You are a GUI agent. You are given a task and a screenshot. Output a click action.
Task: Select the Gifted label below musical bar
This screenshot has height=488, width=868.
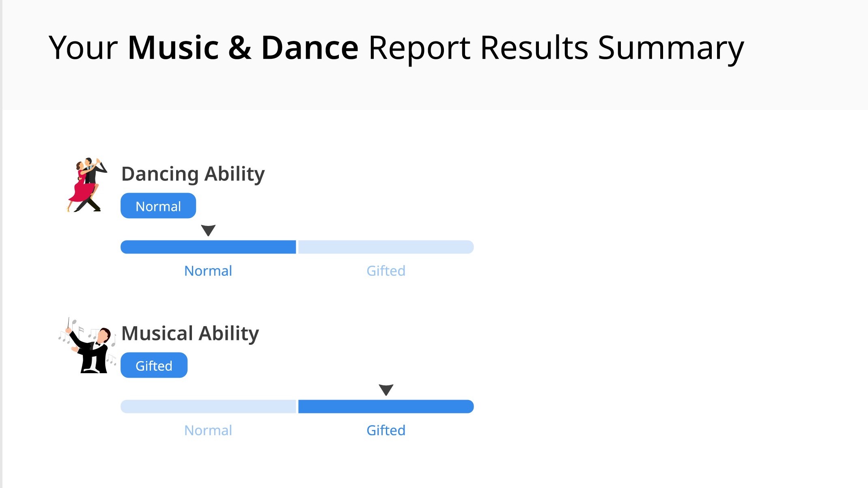coord(386,430)
